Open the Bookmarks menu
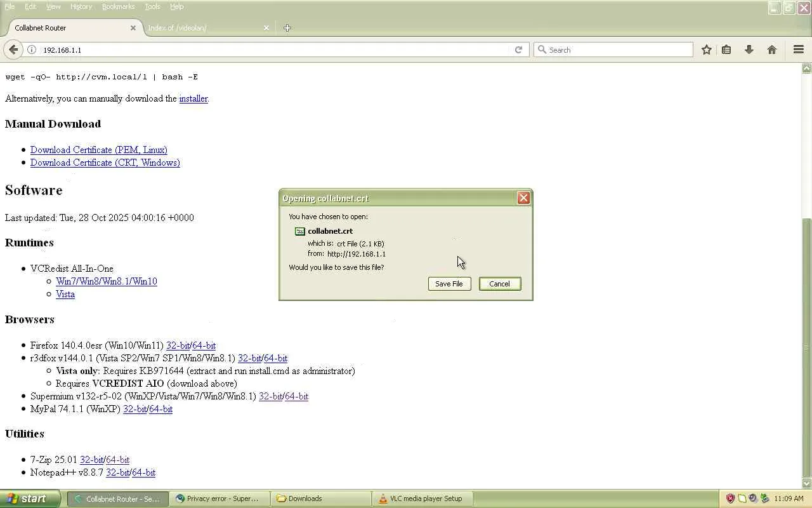The height and width of the screenshot is (508, 812). pyautogui.click(x=118, y=6)
